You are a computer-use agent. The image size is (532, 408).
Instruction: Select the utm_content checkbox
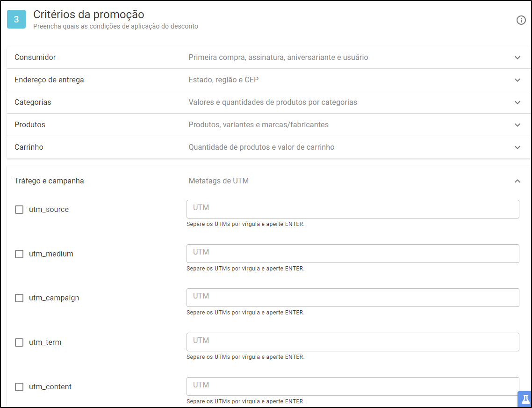[19, 386]
